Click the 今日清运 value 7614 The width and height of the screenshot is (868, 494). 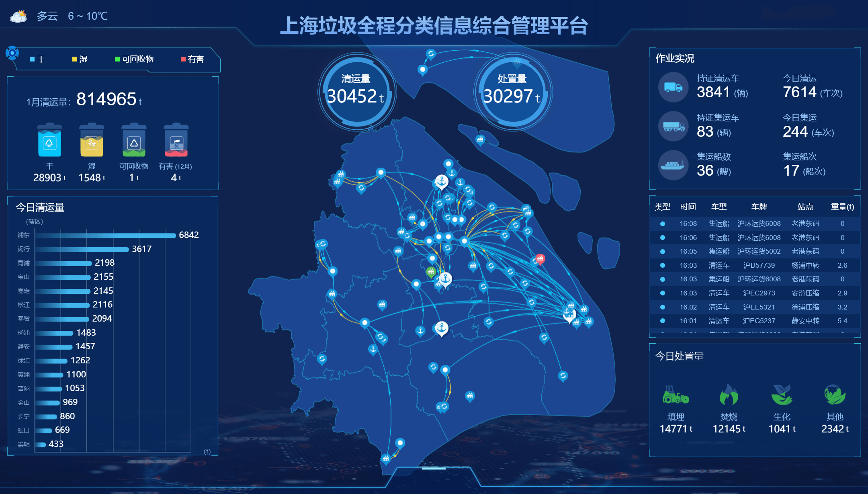800,92
